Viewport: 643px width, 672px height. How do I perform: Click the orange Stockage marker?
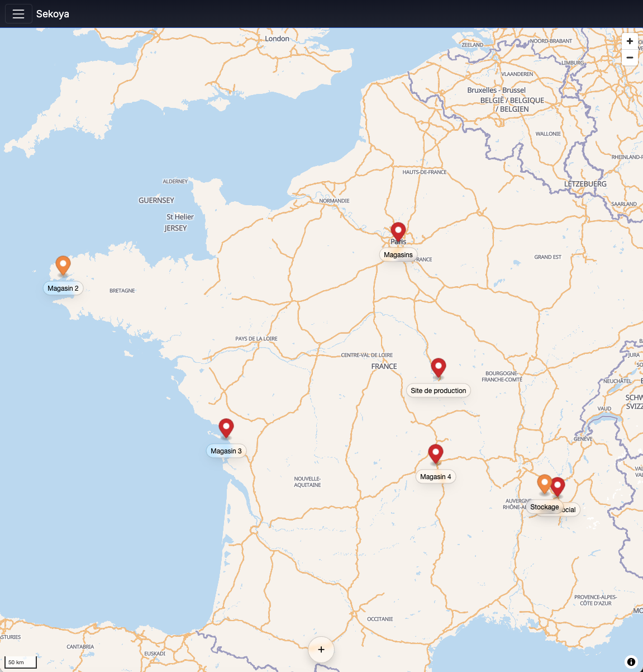coord(544,484)
